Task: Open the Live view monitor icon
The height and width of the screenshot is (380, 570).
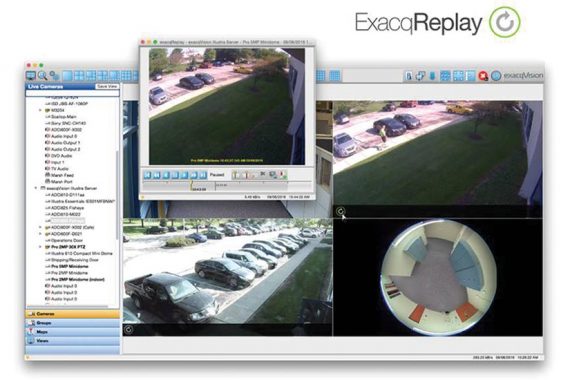Action: pos(31,76)
